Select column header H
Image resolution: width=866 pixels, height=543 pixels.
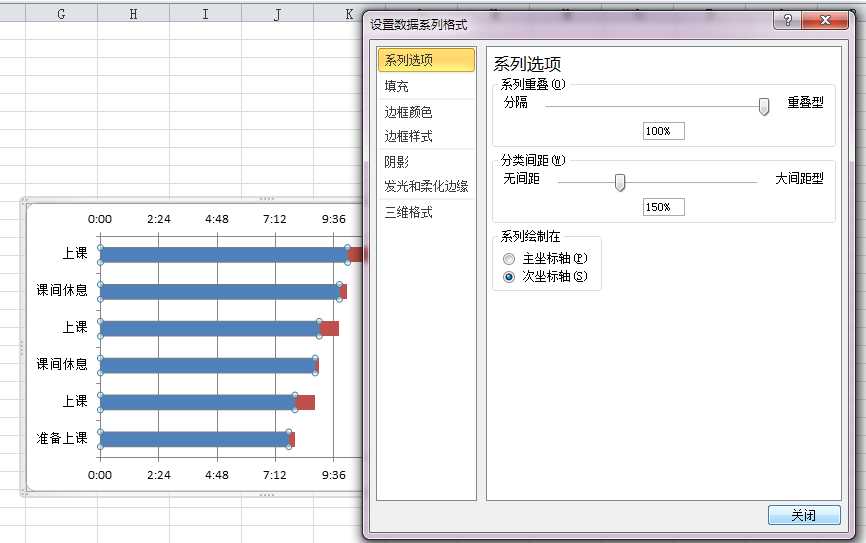point(133,14)
